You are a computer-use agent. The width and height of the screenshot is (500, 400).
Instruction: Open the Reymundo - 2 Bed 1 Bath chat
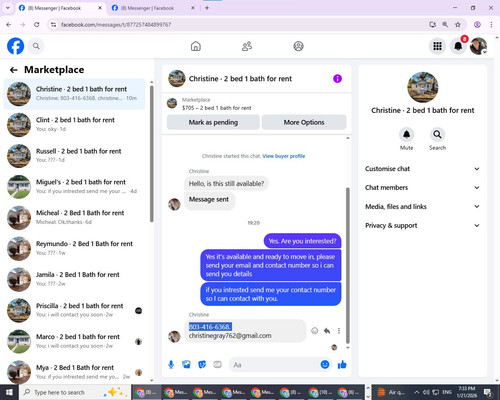[x=75, y=249]
